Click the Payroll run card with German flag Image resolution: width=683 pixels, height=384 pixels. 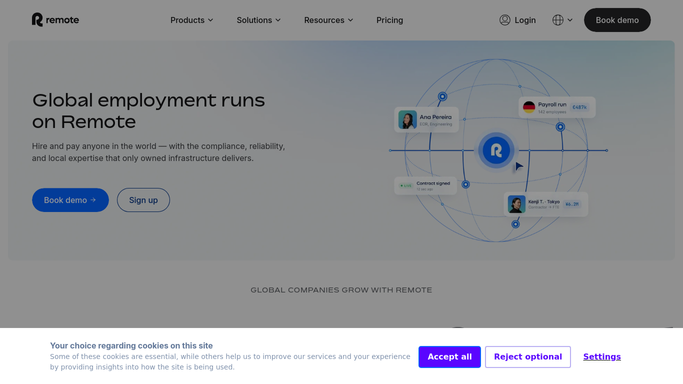pyautogui.click(x=557, y=107)
